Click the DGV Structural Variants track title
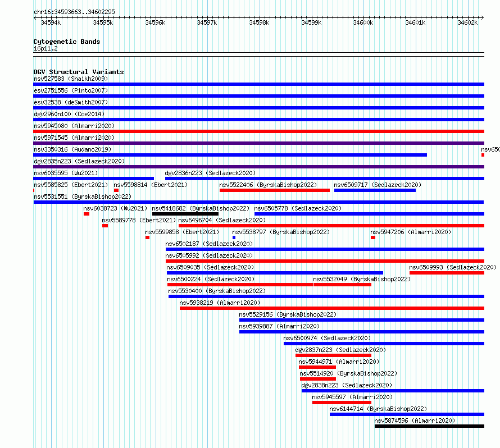This screenshot has height=448, width=500. (79, 72)
